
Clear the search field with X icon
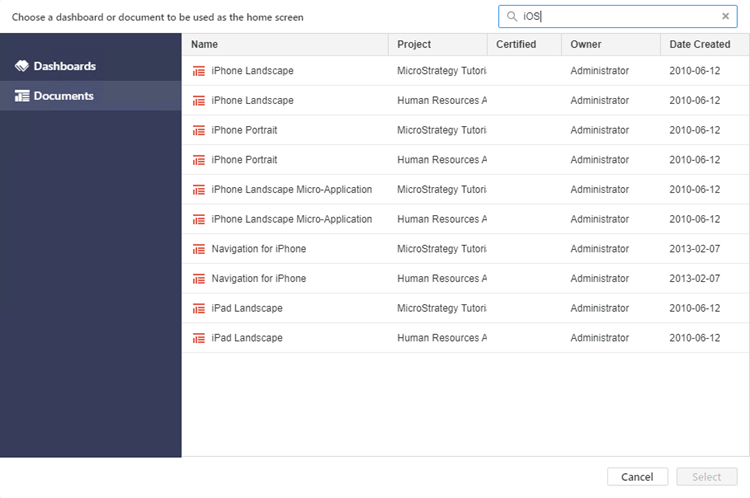726,17
